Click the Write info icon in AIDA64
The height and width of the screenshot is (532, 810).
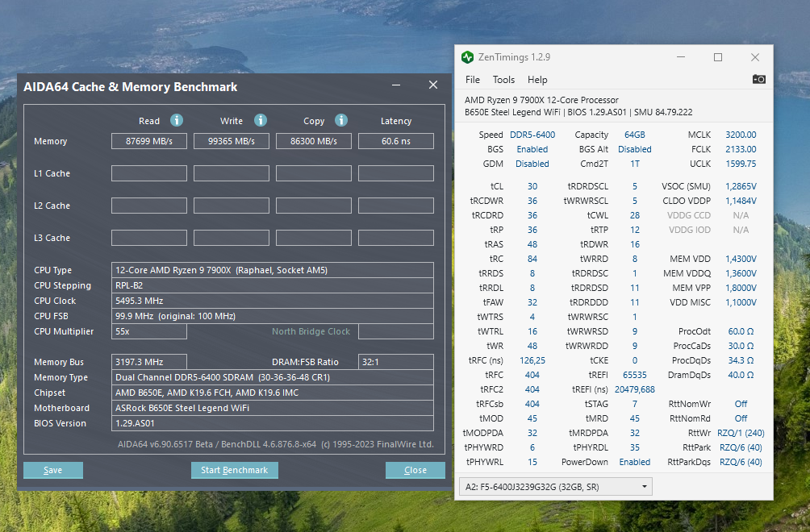[261, 120]
